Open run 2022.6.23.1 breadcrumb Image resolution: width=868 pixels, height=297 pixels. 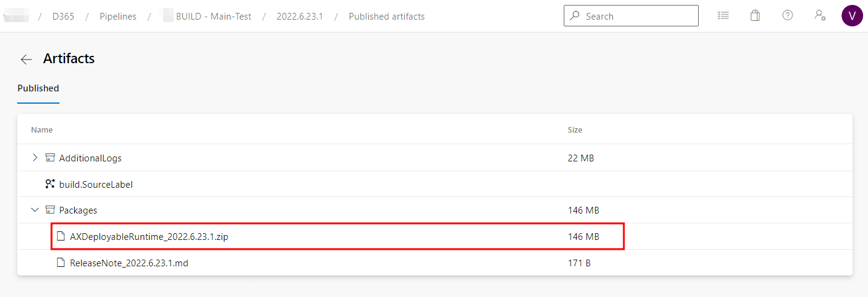click(299, 17)
